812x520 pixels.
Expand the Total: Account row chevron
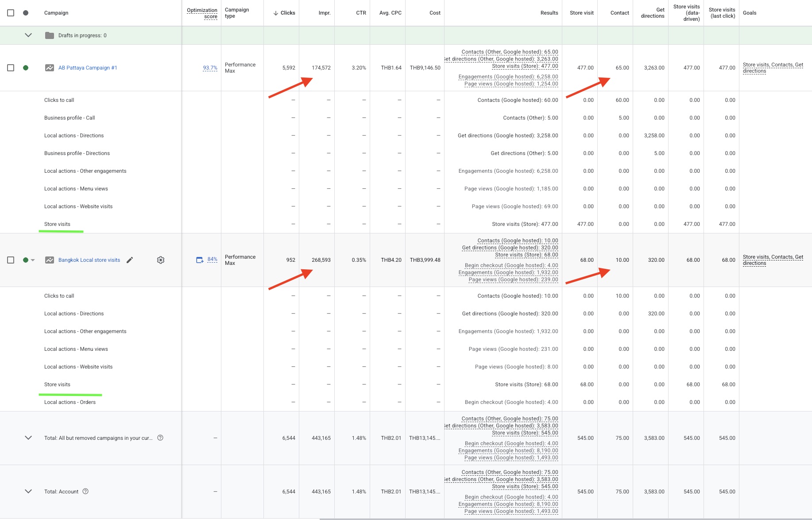28,491
